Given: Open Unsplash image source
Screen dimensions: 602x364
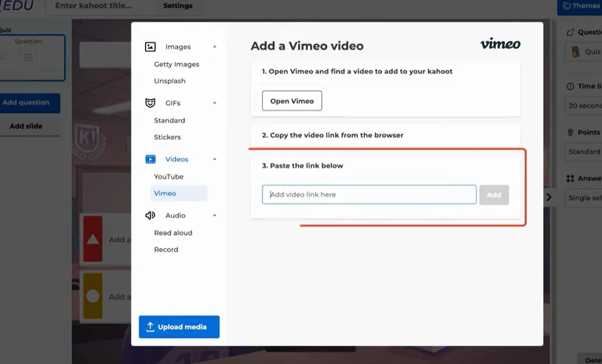Looking at the screenshot, I should pyautogui.click(x=169, y=81).
